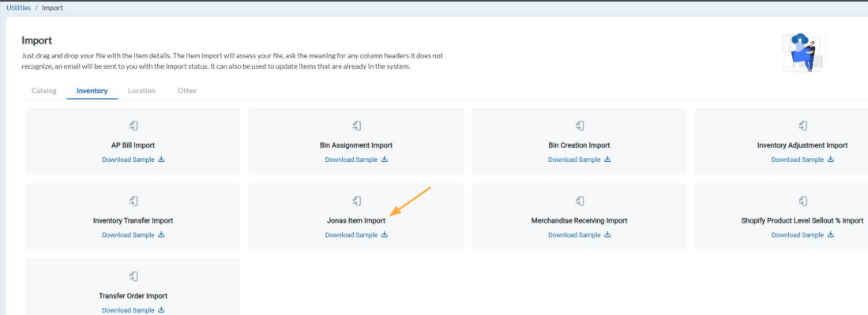868x315 pixels.
Task: Click the Bin Creation Import file icon
Action: pos(580,126)
